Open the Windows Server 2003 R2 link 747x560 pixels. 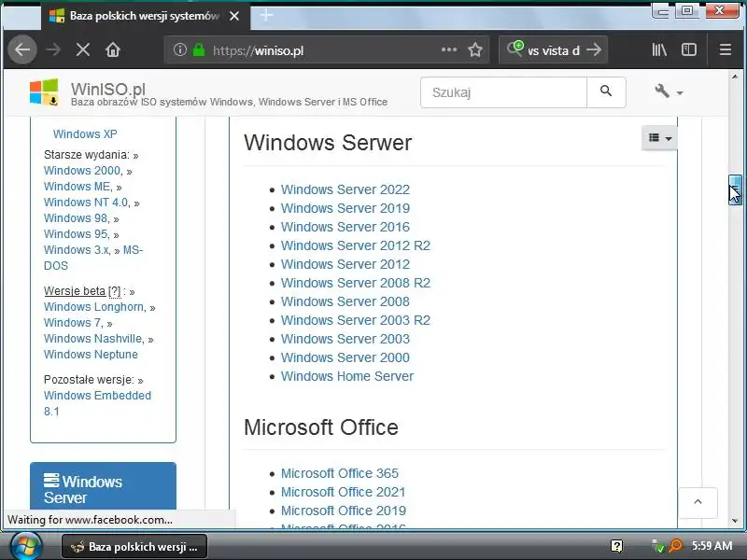pos(356,320)
